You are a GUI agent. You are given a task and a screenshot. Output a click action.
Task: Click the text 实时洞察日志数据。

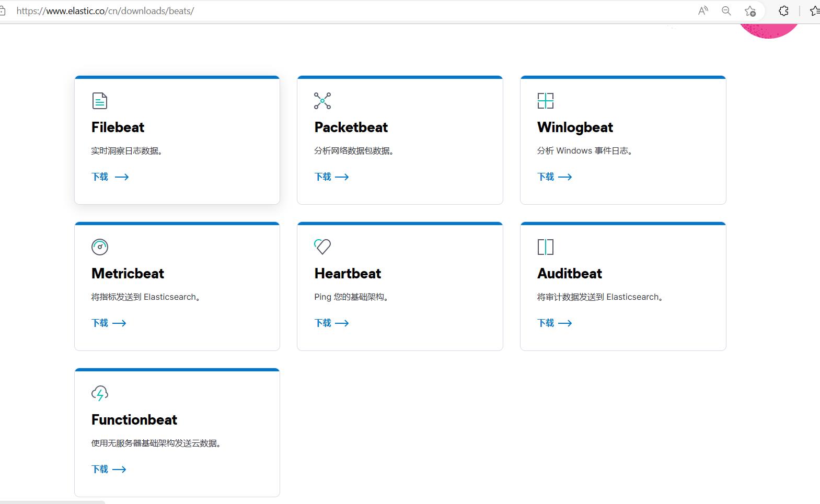pyautogui.click(x=127, y=151)
